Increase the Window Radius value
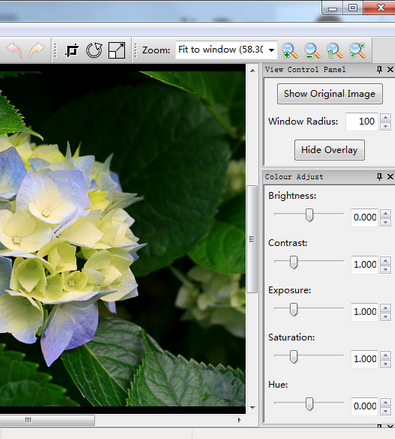This screenshot has width=395, height=439. pos(386,118)
